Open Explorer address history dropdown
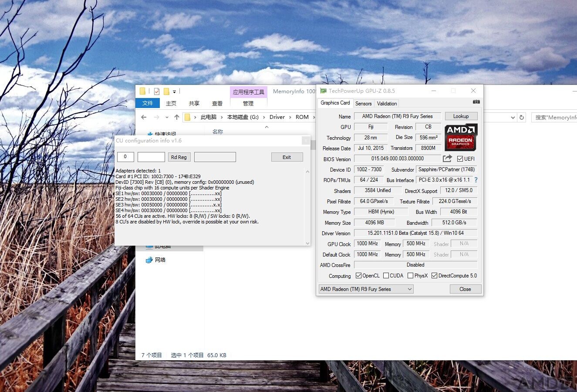The width and height of the screenshot is (577, 392). coord(513,117)
